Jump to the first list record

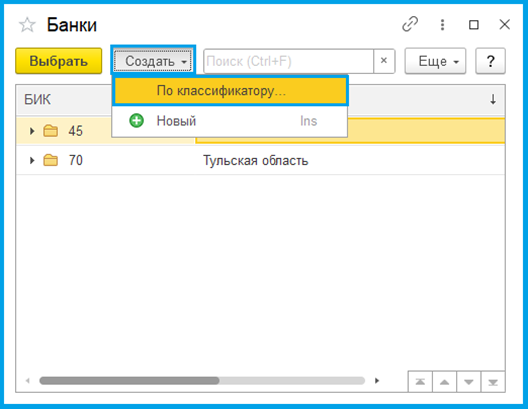click(x=420, y=382)
